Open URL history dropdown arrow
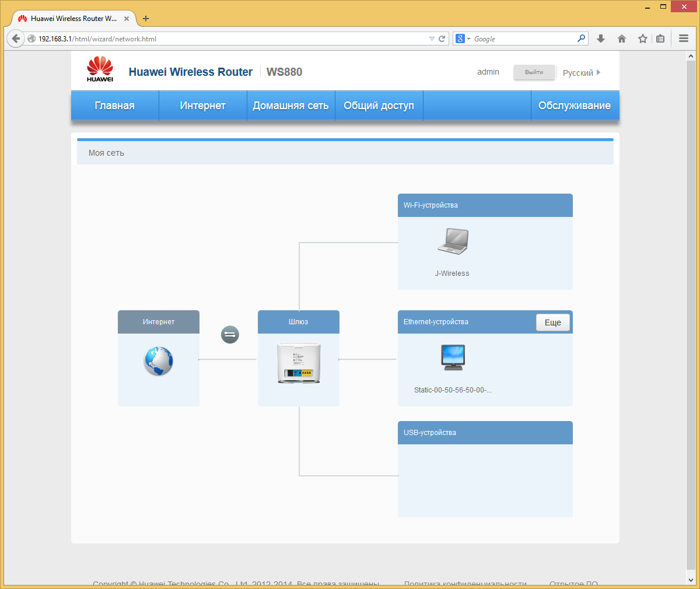Viewport: 700px width, 589px height. coord(432,39)
